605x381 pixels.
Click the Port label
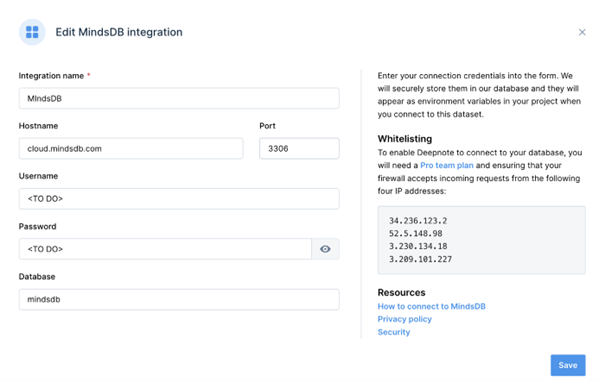point(267,126)
